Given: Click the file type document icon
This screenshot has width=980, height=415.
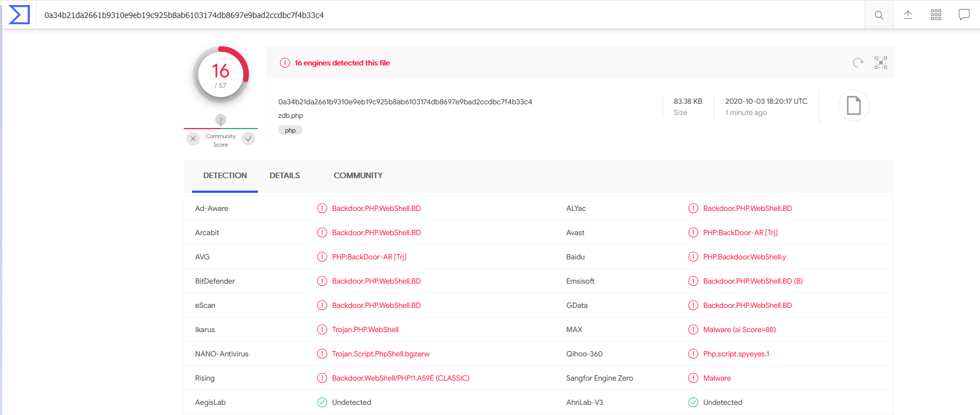Looking at the screenshot, I should pyautogui.click(x=854, y=105).
